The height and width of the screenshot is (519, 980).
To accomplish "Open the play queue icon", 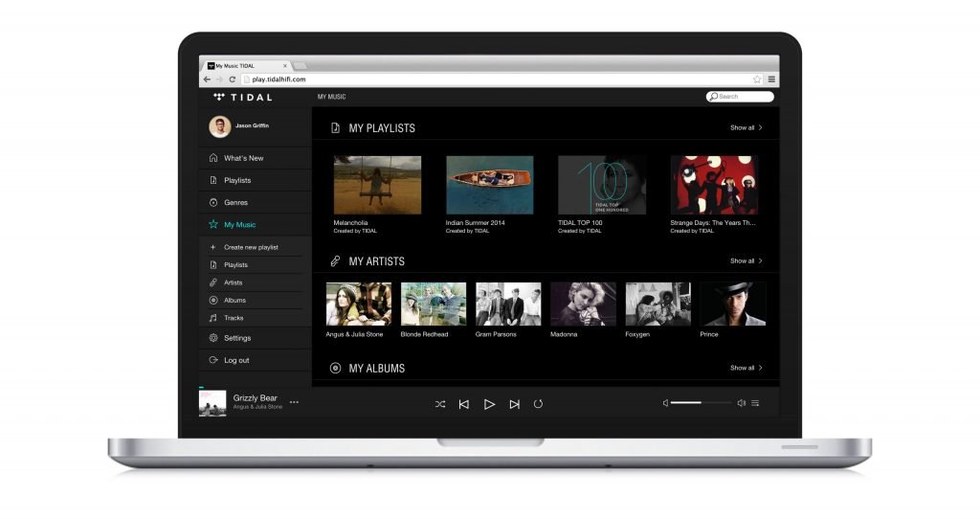I will (755, 403).
